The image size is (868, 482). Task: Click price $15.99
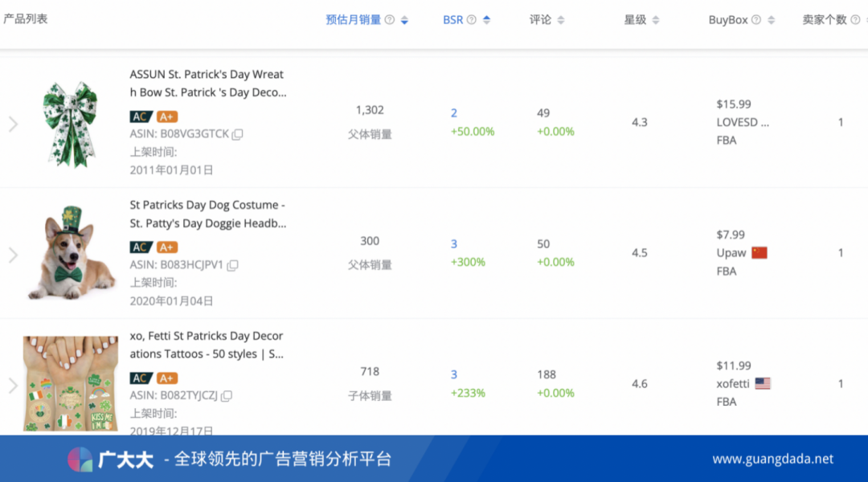[x=734, y=104]
